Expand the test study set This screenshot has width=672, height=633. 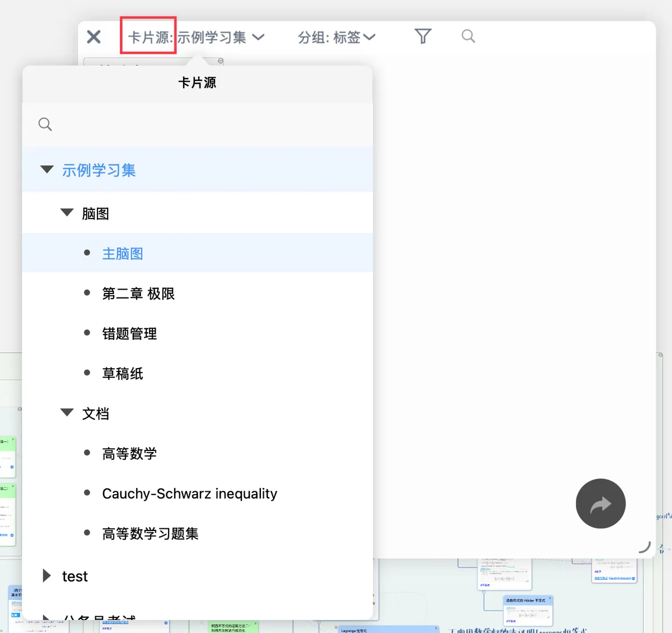[x=46, y=575]
